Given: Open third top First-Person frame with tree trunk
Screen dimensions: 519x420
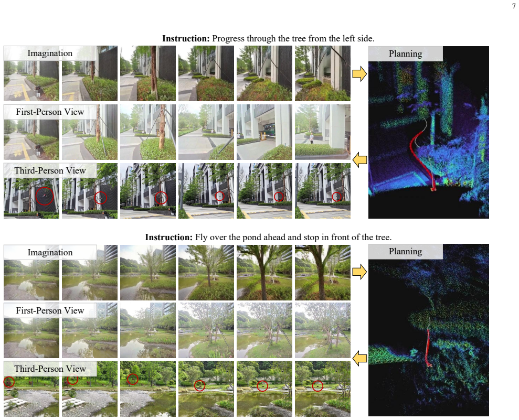Looking at the screenshot, I should [x=148, y=132].
